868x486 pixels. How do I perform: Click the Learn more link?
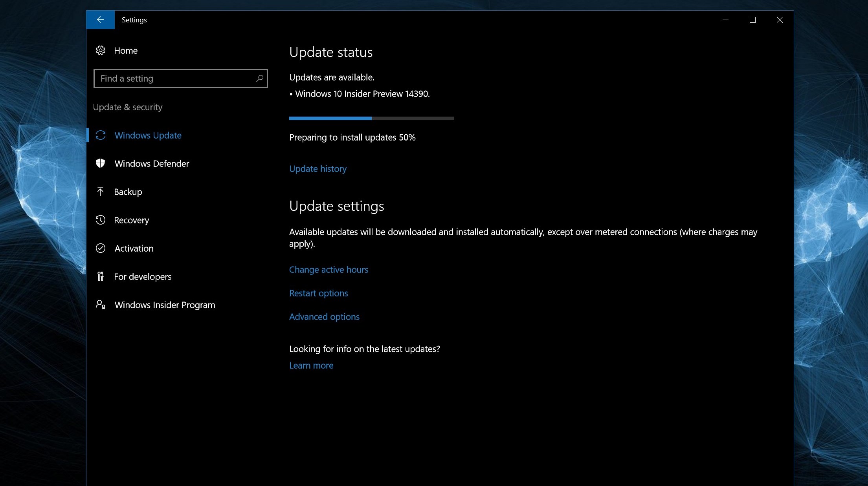click(x=311, y=365)
